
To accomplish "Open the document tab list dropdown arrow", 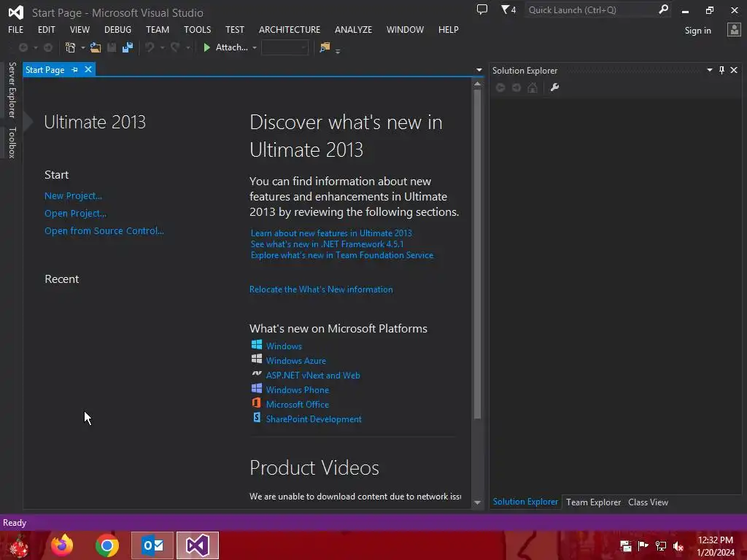I will tap(479, 70).
